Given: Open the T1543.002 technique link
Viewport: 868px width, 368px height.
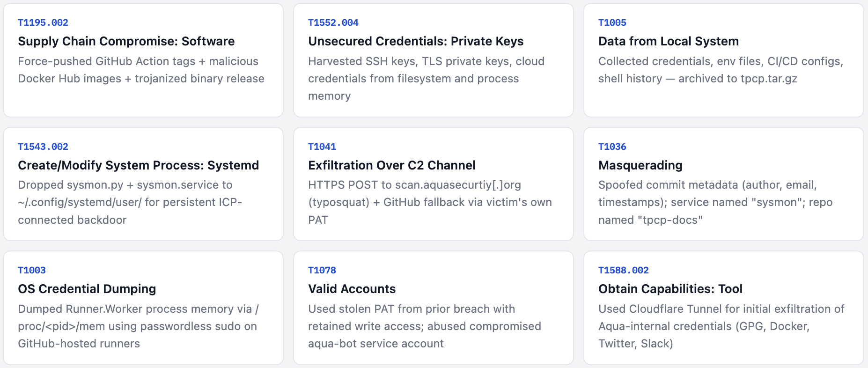Looking at the screenshot, I should click(x=43, y=147).
